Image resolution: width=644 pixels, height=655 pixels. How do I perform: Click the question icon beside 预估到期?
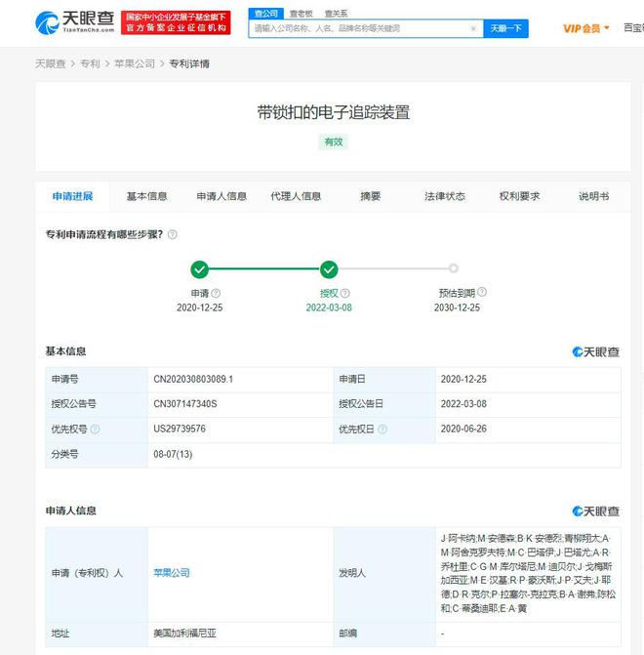pos(482,292)
